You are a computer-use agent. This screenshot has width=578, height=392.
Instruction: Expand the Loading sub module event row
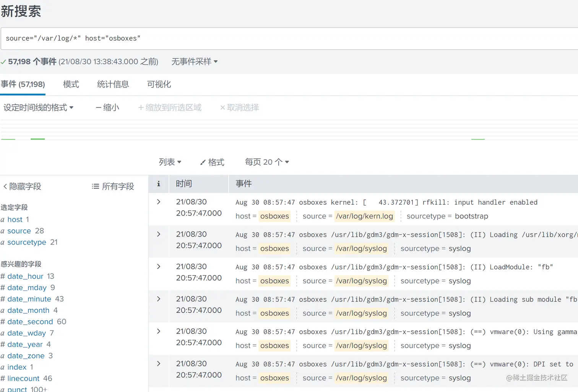(159, 299)
